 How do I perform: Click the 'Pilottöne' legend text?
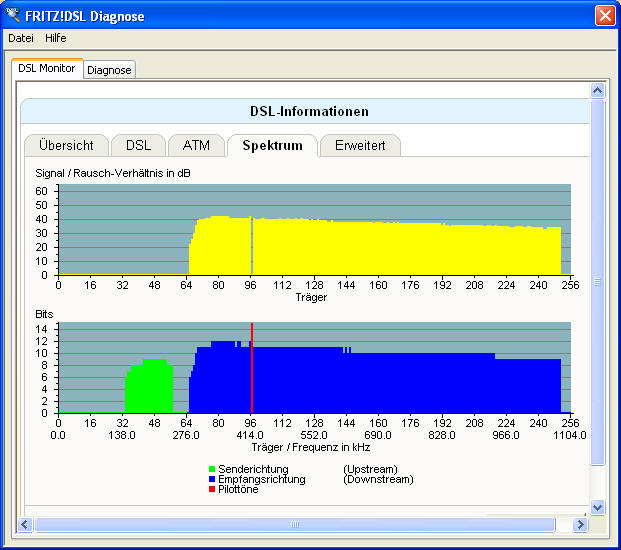tap(238, 489)
